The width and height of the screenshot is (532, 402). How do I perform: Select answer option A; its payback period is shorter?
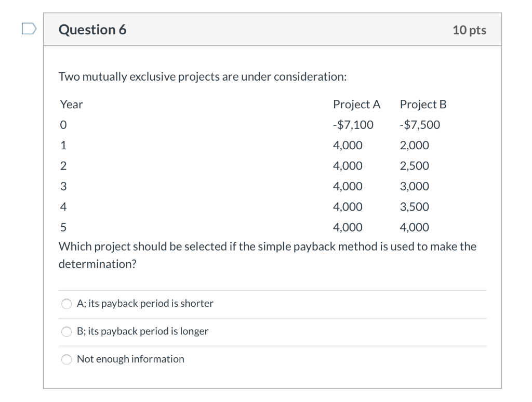coord(66,304)
